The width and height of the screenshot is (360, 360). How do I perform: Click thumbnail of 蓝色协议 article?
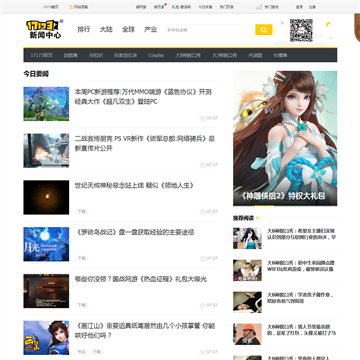click(x=46, y=104)
